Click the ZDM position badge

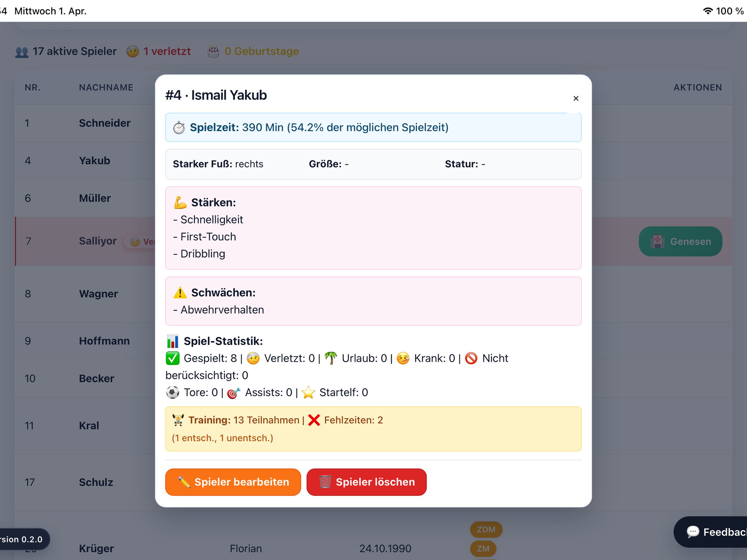(x=486, y=529)
